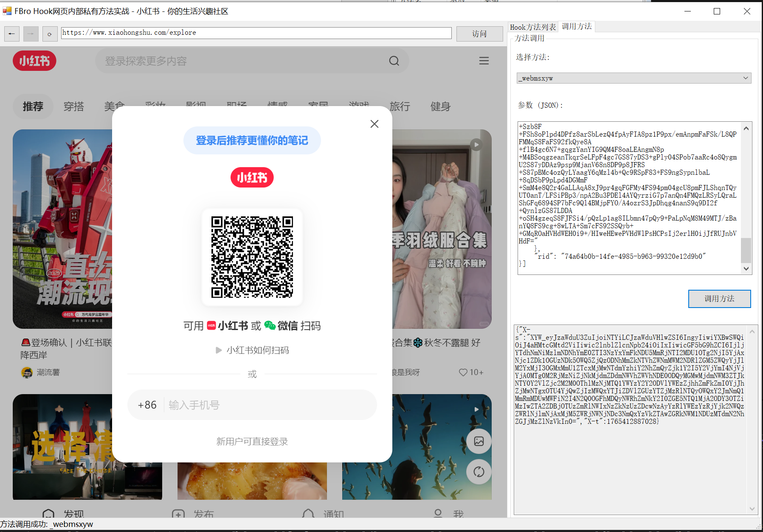Click the 潮流薯 author avatar
Screen dimensions: 763x532
click(x=27, y=372)
